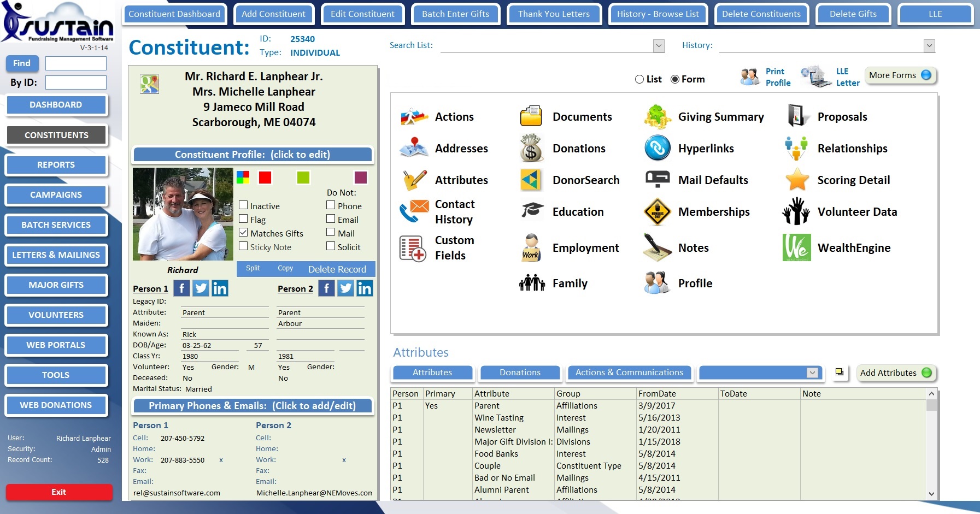Open the Employment work icon
980x514 pixels.
(531, 248)
